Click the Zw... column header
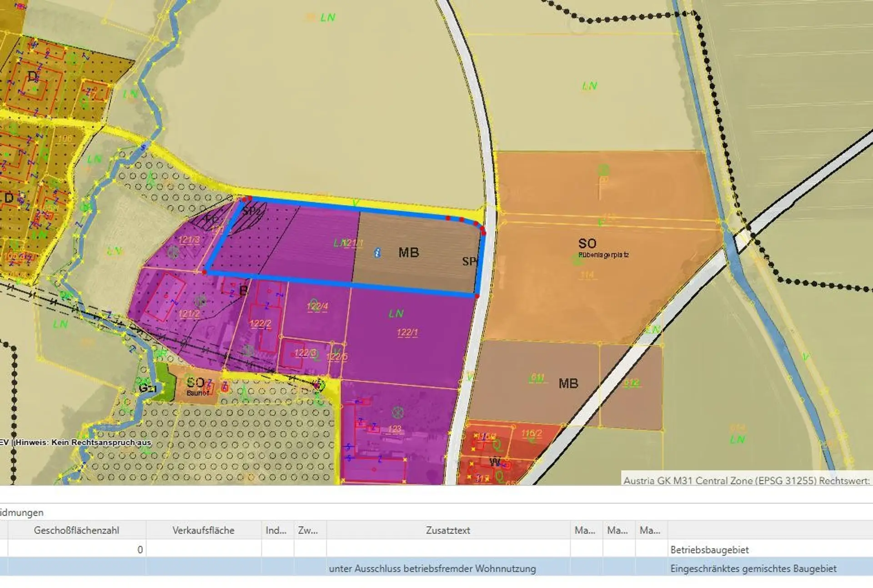The width and height of the screenshot is (873, 588). click(x=308, y=530)
